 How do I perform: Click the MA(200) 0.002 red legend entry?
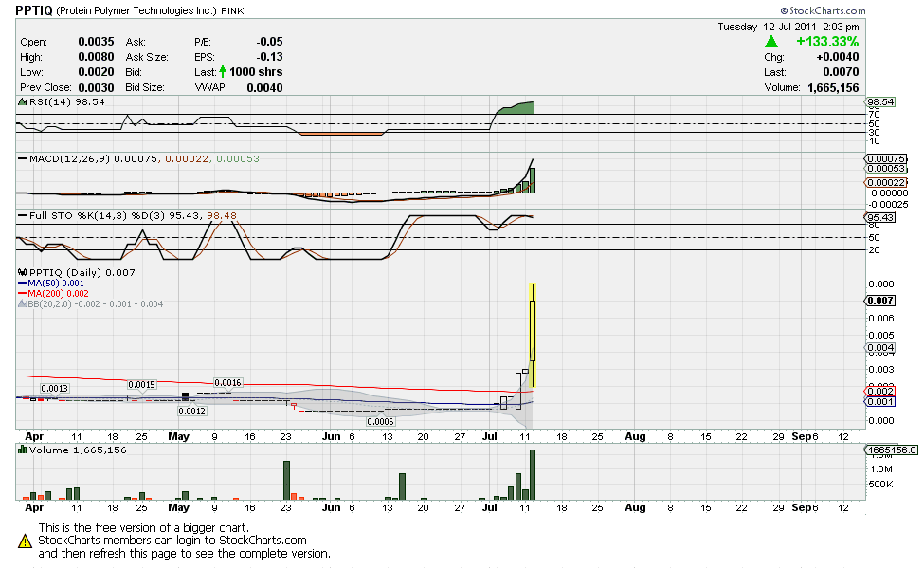[54, 294]
